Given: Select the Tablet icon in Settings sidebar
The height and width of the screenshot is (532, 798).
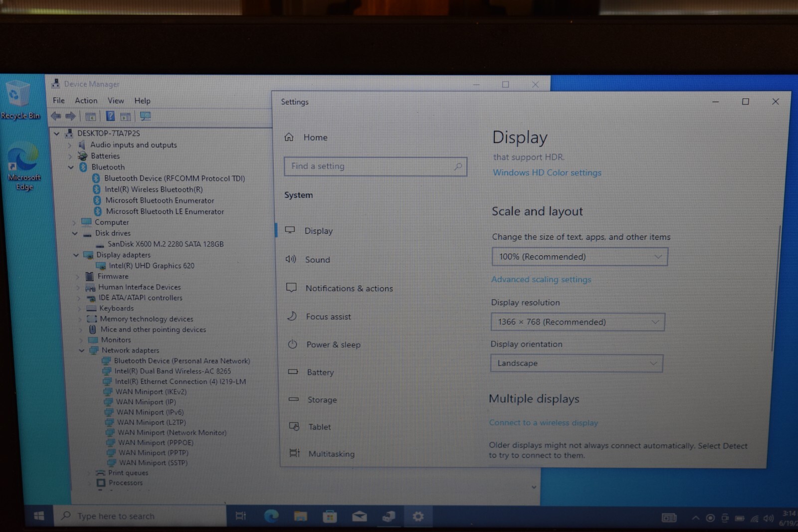Looking at the screenshot, I should pos(294,426).
